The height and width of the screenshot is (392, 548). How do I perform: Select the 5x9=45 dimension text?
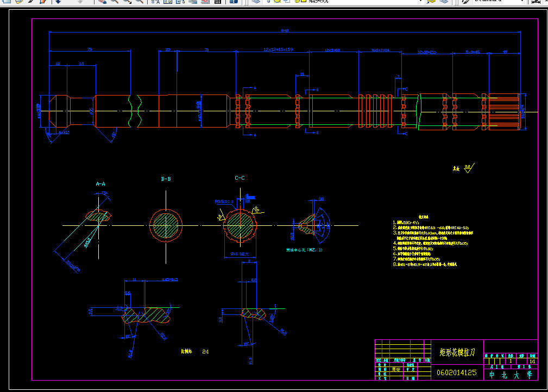pyautogui.click(x=473, y=52)
